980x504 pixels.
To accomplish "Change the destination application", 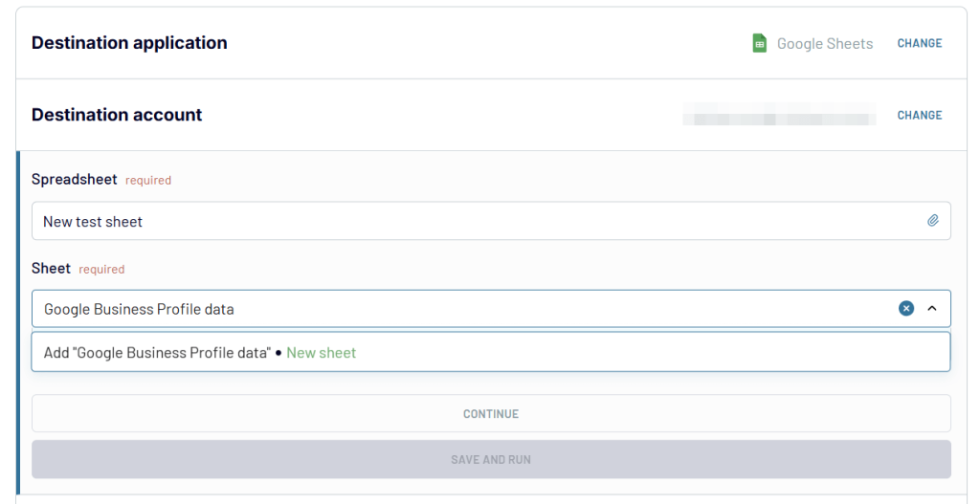I will 920,43.
